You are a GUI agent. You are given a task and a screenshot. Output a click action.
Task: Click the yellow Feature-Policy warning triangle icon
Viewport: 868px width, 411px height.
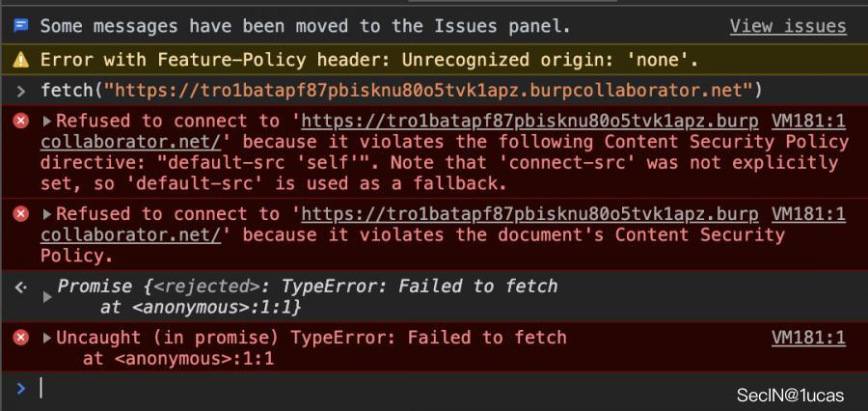coord(20,60)
